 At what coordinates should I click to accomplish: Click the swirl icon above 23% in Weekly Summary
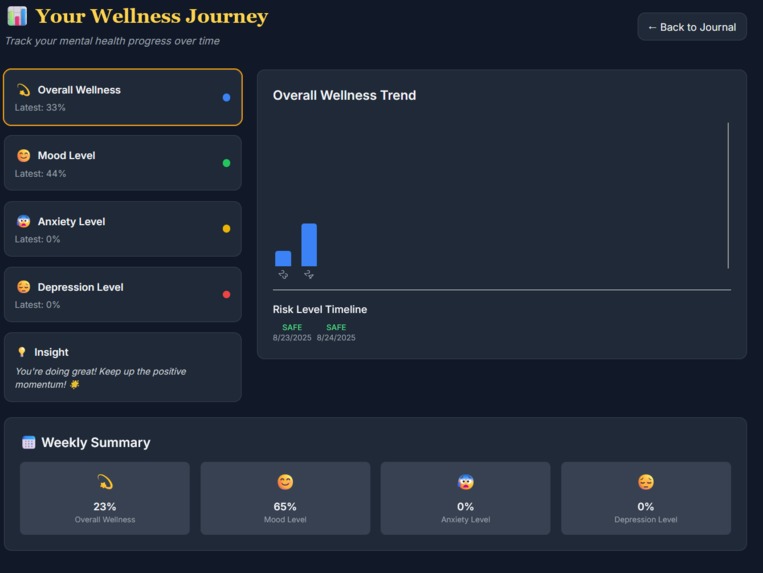(x=105, y=482)
